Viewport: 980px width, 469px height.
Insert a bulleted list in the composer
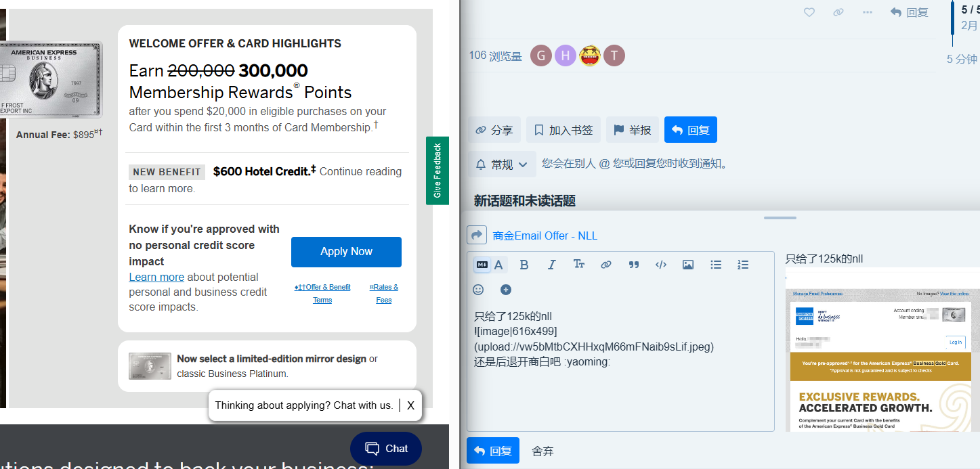point(716,265)
